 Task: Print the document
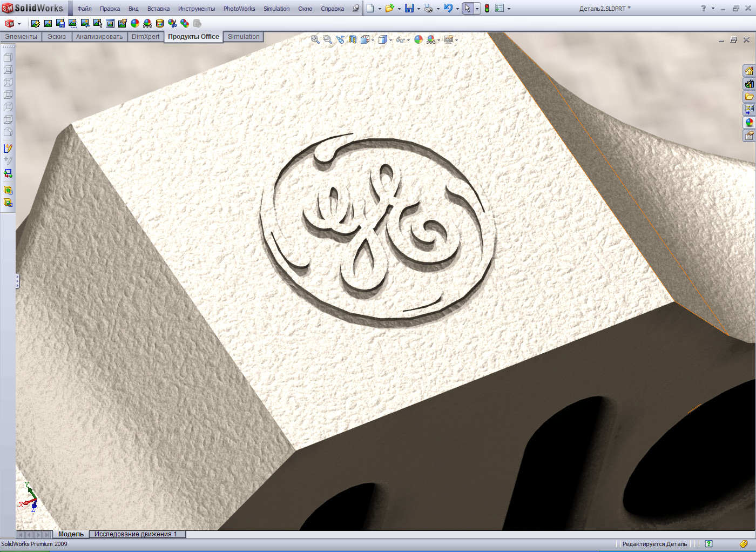(x=428, y=8)
